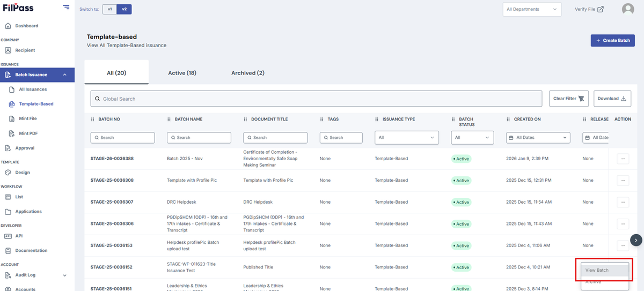Image resolution: width=644 pixels, height=291 pixels.
Task: Open action menu for STAGE-25-0036308 row
Action: pyautogui.click(x=623, y=181)
